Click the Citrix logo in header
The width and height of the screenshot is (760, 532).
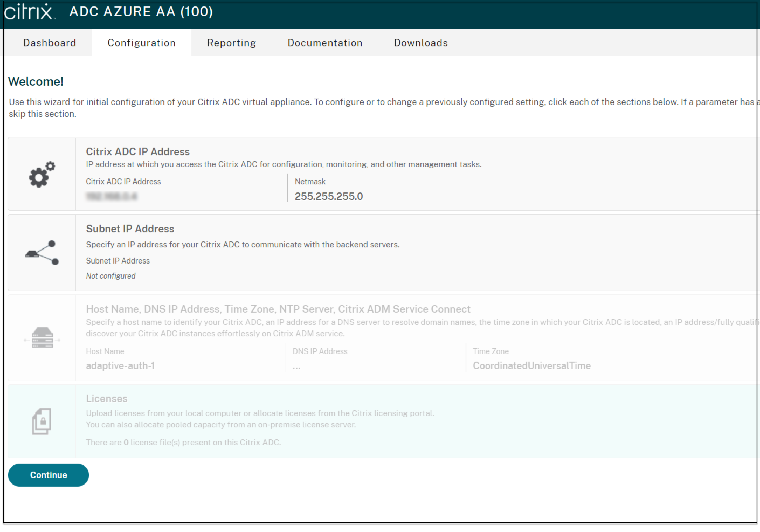tap(29, 12)
